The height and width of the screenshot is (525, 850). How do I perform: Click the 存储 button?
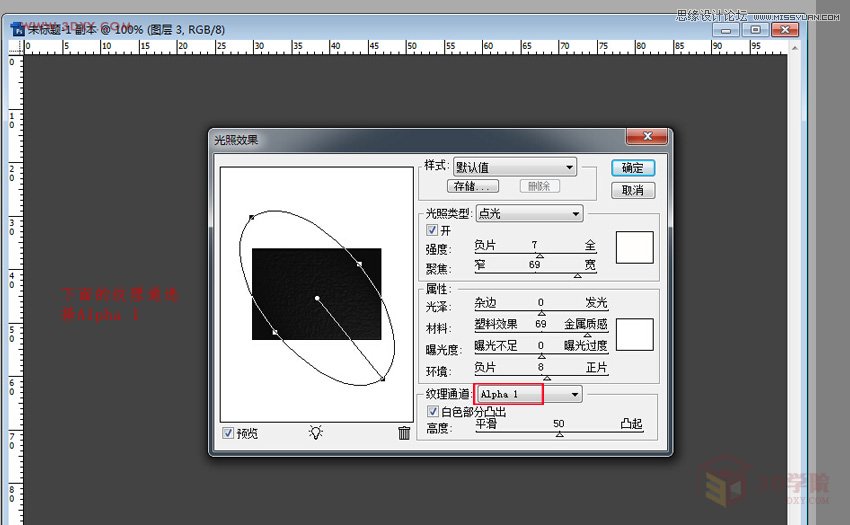point(473,187)
